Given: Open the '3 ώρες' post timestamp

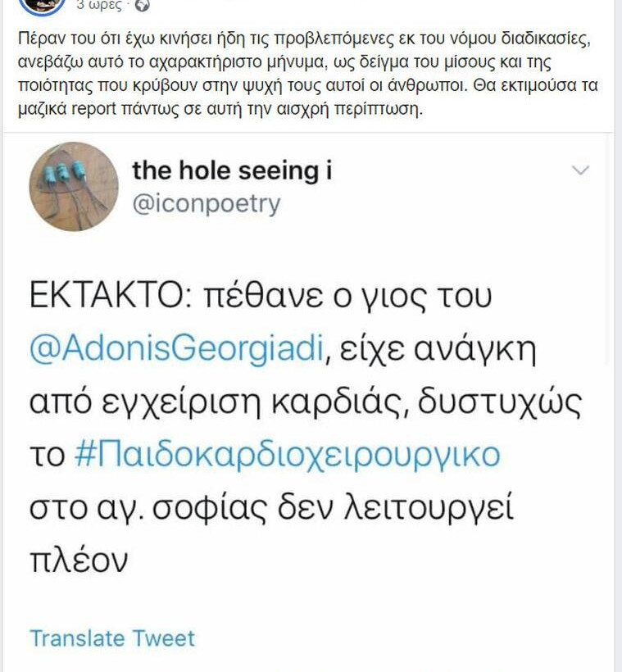Looking at the screenshot, I should click(99, 5).
